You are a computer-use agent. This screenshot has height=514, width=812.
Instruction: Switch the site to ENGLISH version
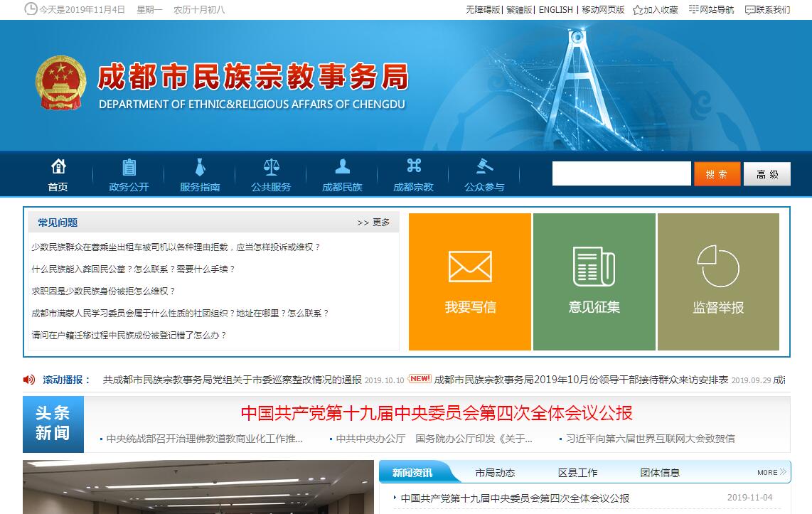(x=555, y=10)
